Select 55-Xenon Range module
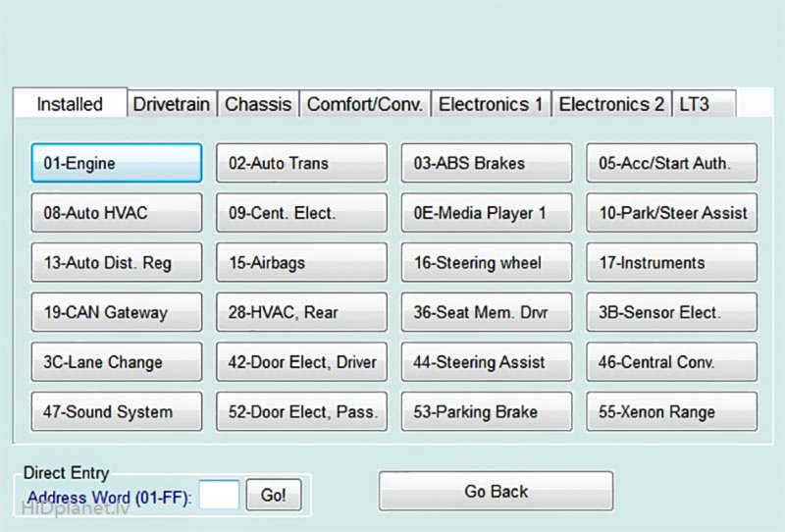 671,412
